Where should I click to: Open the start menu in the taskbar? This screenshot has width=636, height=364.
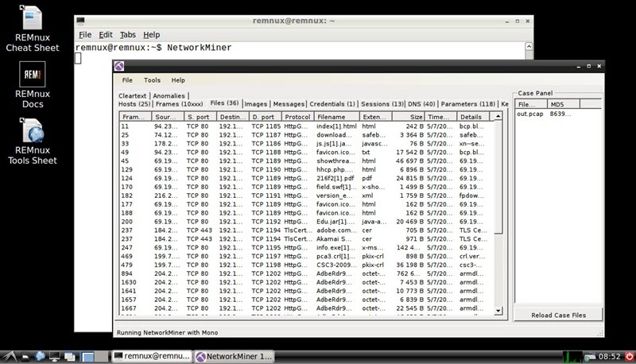10,356
